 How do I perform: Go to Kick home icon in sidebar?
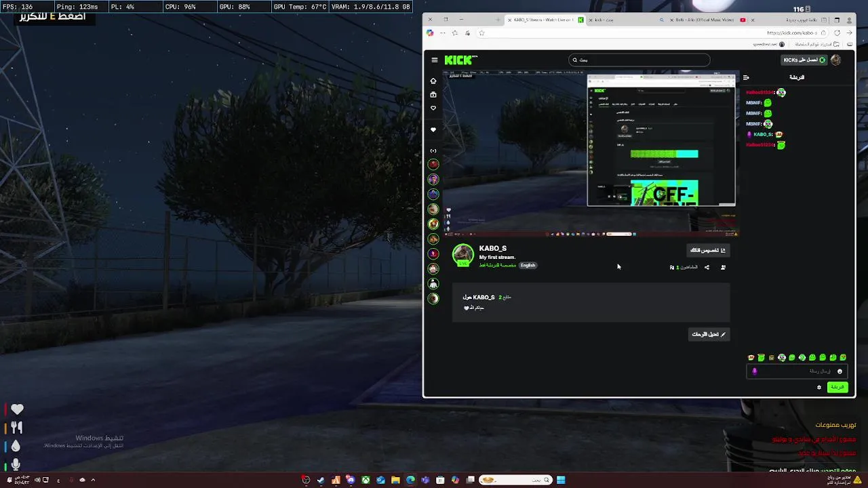click(x=433, y=81)
